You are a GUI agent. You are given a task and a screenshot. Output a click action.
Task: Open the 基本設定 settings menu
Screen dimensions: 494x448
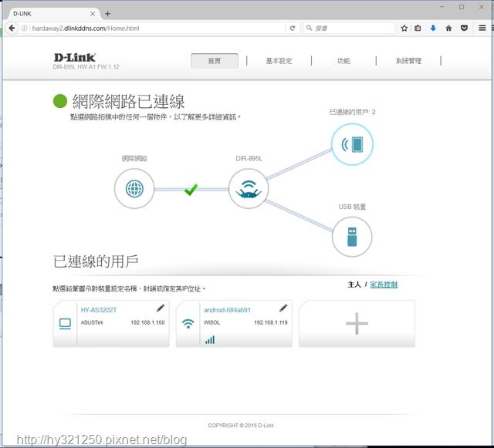pos(279,61)
